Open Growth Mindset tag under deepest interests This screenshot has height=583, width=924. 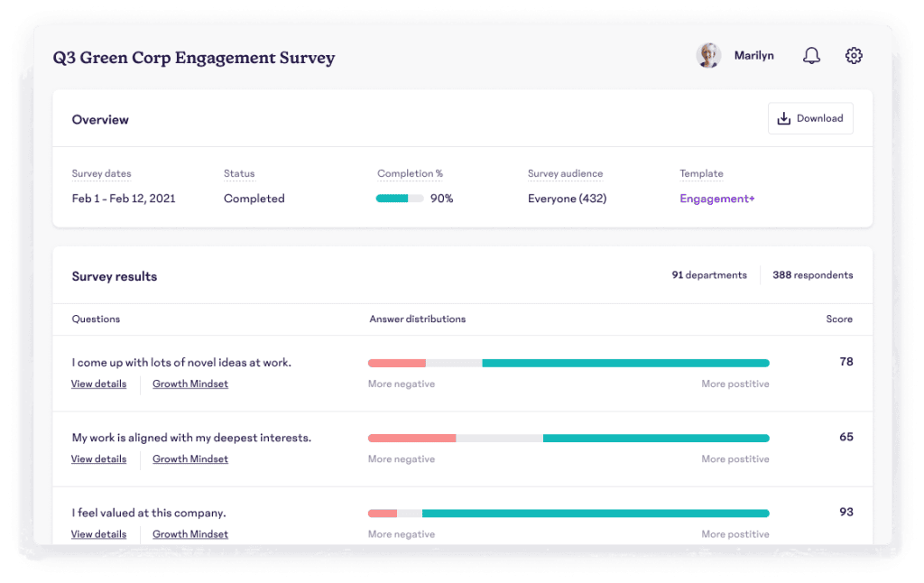click(189, 459)
